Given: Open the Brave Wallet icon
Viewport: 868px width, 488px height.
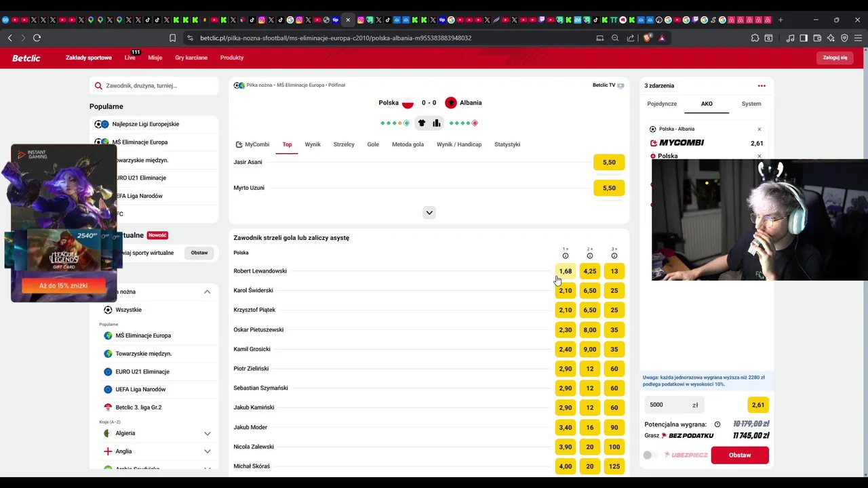Looking at the screenshot, I should coord(817,38).
